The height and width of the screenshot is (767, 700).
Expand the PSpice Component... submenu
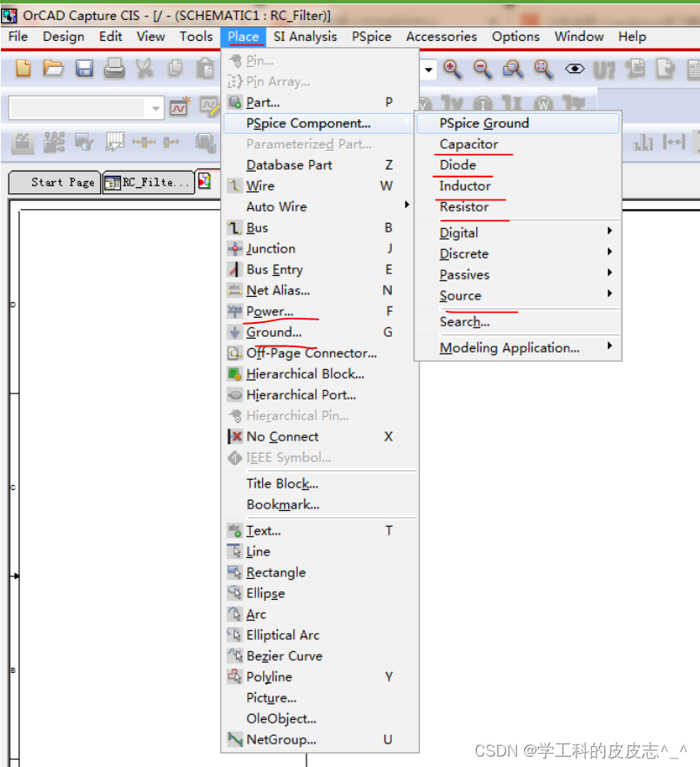pos(319,124)
